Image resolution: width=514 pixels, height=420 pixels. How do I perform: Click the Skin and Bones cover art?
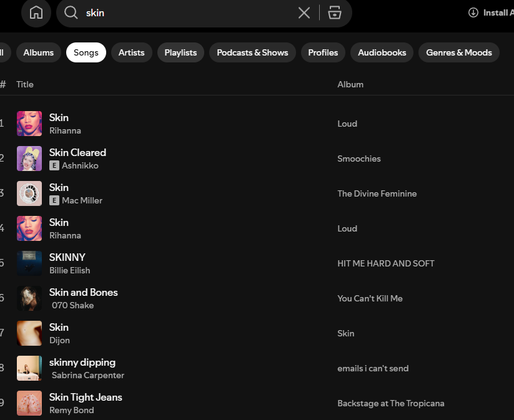[29, 298]
